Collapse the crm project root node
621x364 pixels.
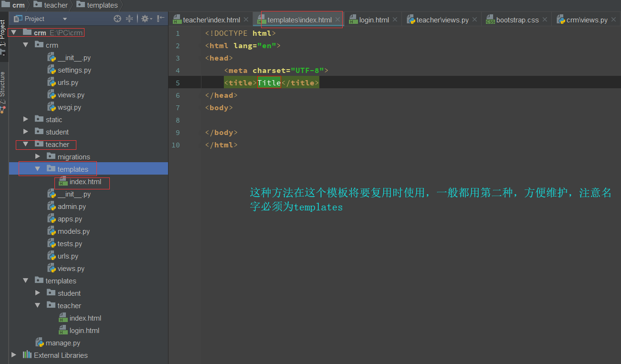pos(14,32)
